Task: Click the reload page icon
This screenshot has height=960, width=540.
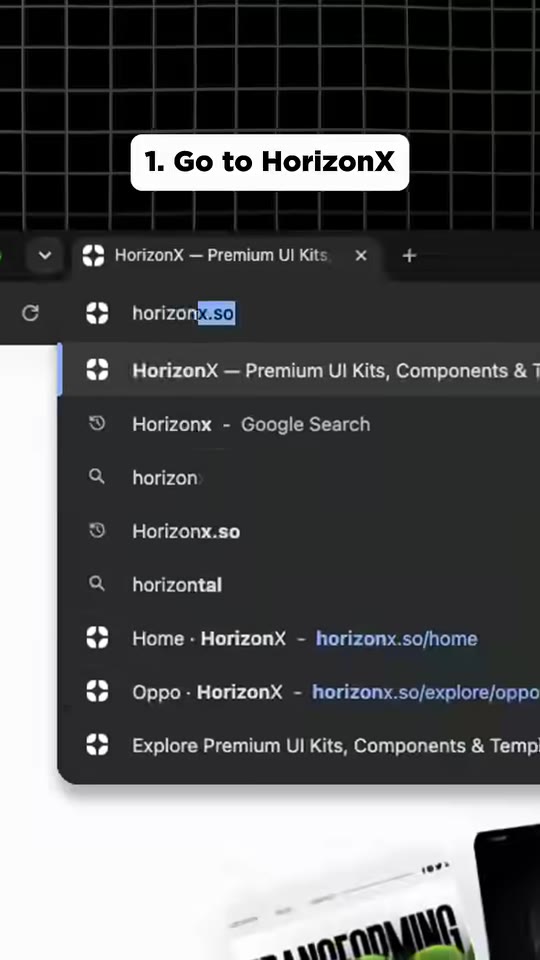Action: [30, 313]
